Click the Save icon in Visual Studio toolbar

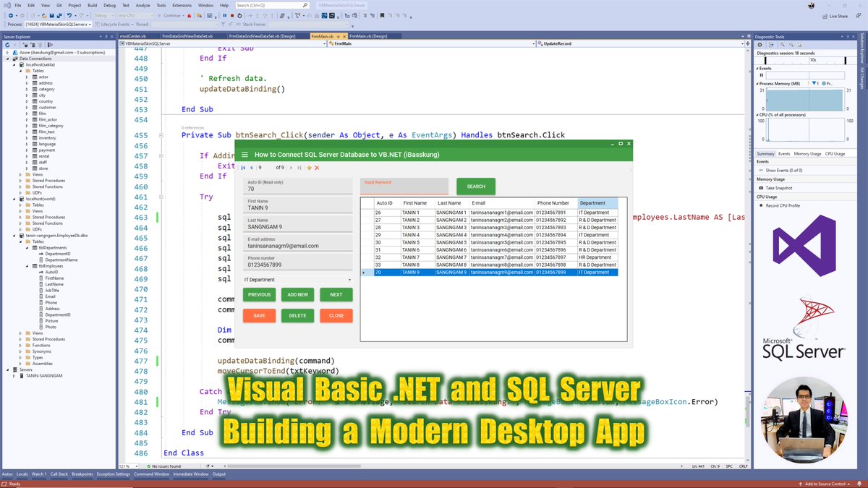(51, 15)
